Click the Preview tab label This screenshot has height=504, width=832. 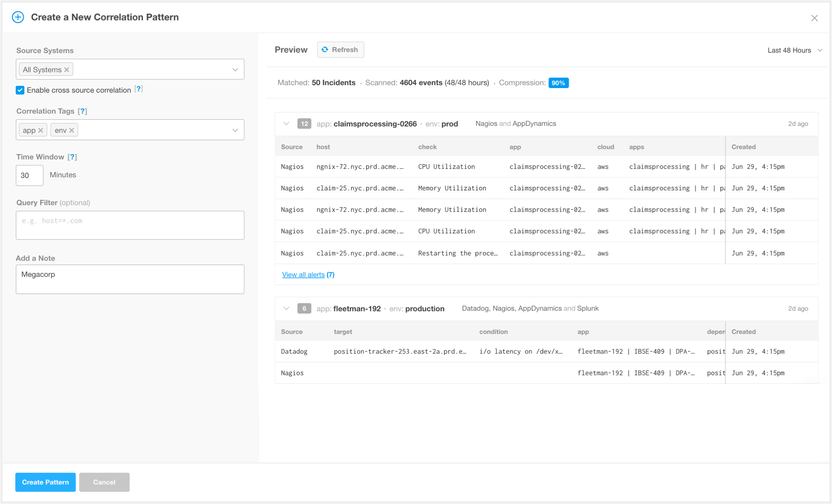[x=290, y=50]
